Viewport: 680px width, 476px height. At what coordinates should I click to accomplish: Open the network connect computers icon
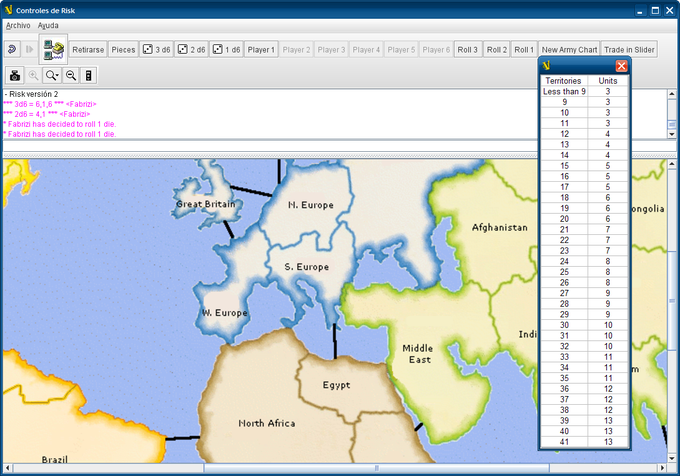click(53, 49)
